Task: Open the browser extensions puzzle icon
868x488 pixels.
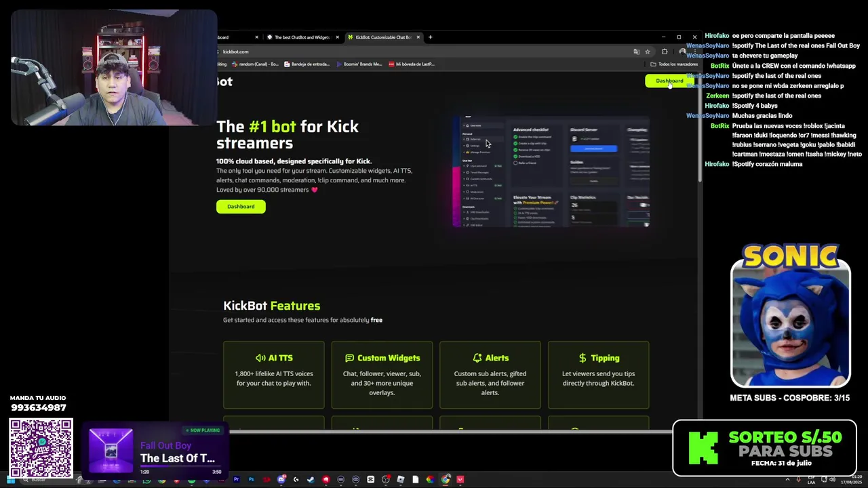Action: (x=665, y=52)
